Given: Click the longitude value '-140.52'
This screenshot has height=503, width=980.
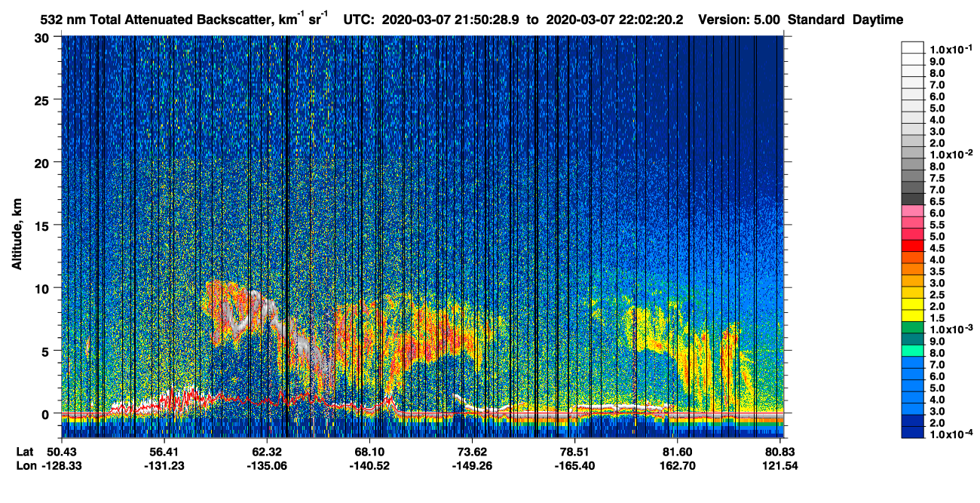Looking at the screenshot, I should click(x=369, y=465).
